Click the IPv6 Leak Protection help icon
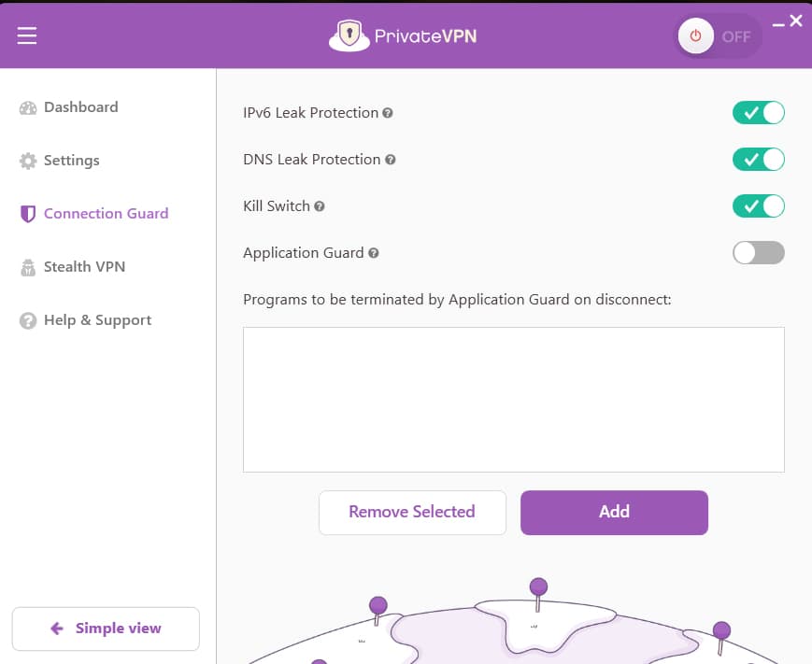 [388, 113]
